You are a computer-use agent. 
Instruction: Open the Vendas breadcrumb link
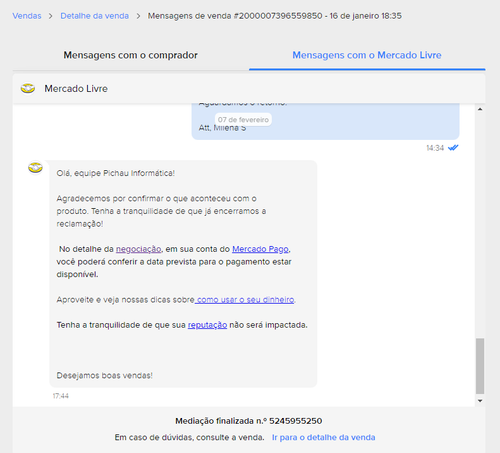coord(27,16)
